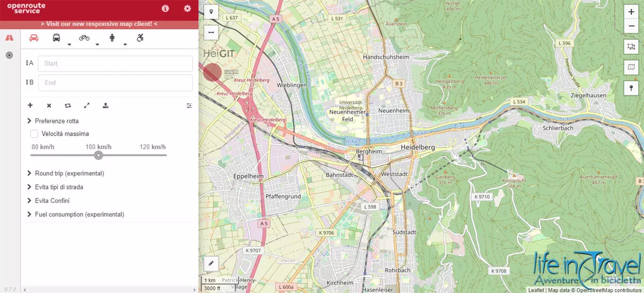Select the wheelchair travel profile

point(140,38)
